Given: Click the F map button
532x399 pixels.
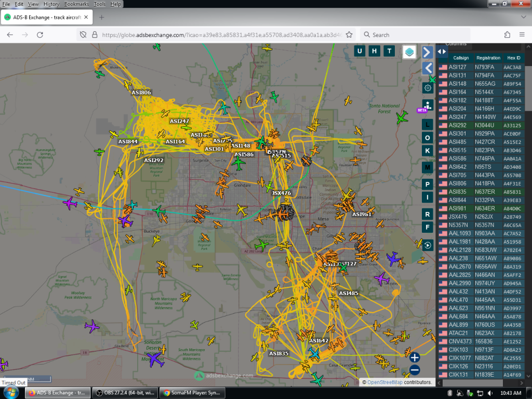Looking at the screenshot, I should (428, 227).
